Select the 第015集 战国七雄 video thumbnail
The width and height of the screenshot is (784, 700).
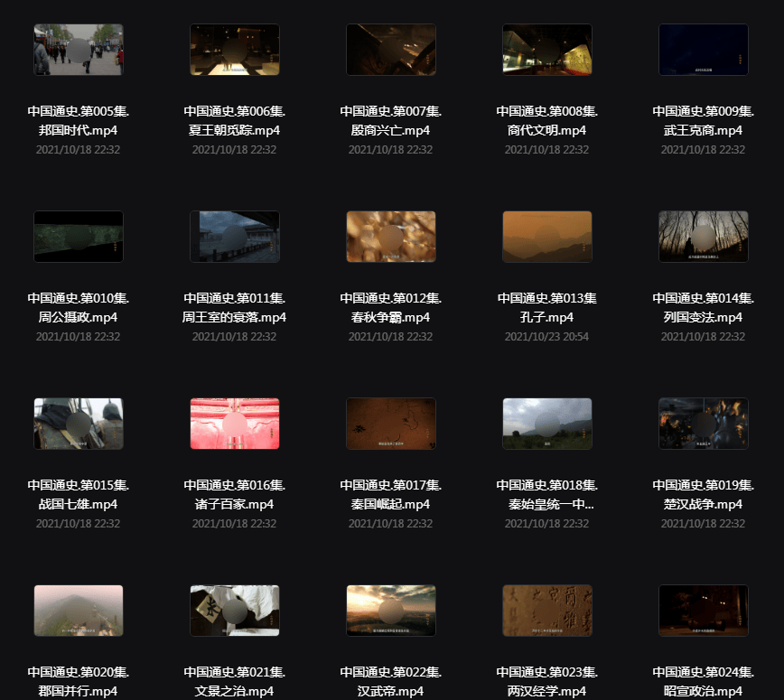point(79,424)
